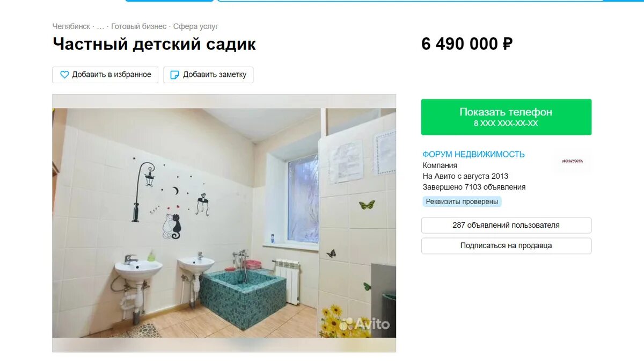Click Завершено 7103 объявления text

tap(474, 187)
